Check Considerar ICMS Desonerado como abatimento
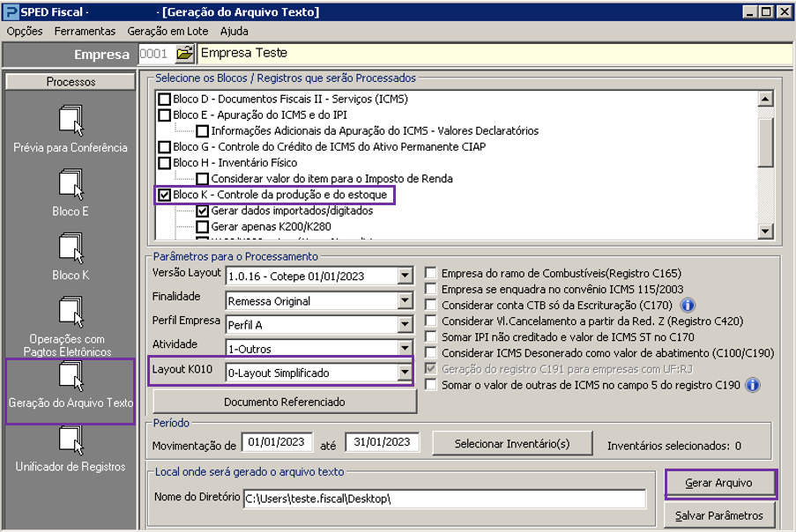 click(x=431, y=353)
